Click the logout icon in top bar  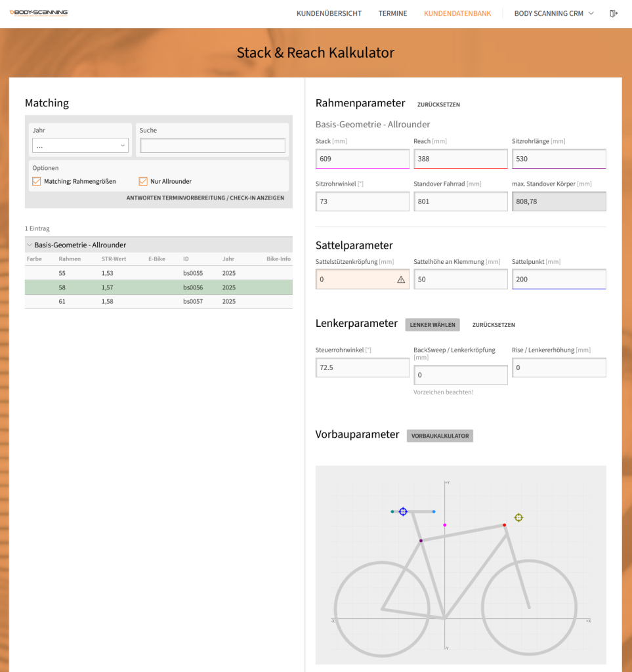point(614,13)
